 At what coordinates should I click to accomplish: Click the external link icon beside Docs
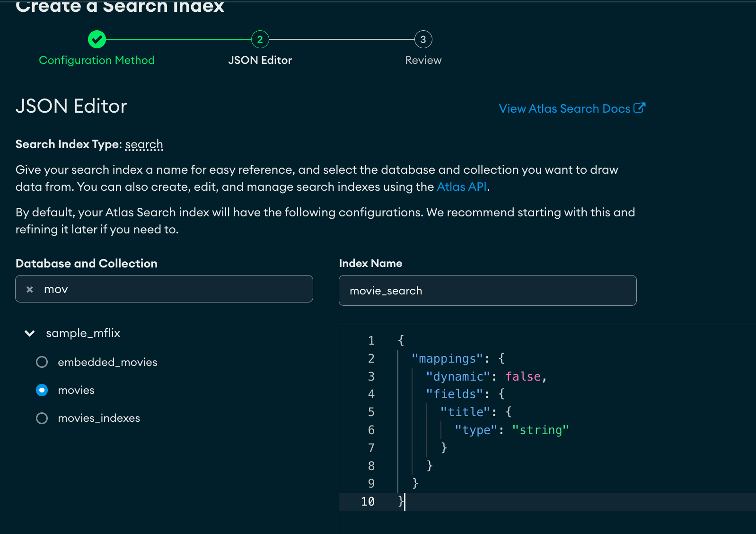(639, 108)
